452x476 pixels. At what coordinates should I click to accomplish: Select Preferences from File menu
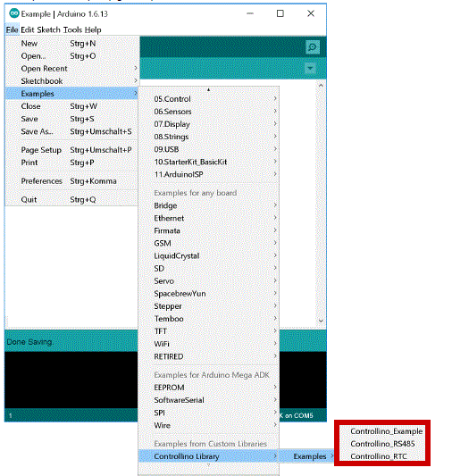[x=71, y=181]
